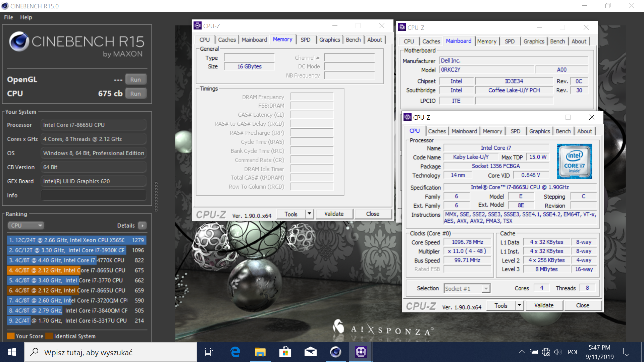The height and width of the screenshot is (362, 644).
Task: Open Tools dropdown arrow in Memory window
Action: point(310,214)
